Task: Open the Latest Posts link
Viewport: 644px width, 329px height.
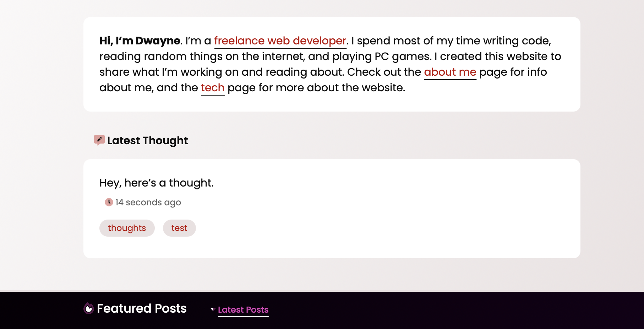Action: coord(243,310)
